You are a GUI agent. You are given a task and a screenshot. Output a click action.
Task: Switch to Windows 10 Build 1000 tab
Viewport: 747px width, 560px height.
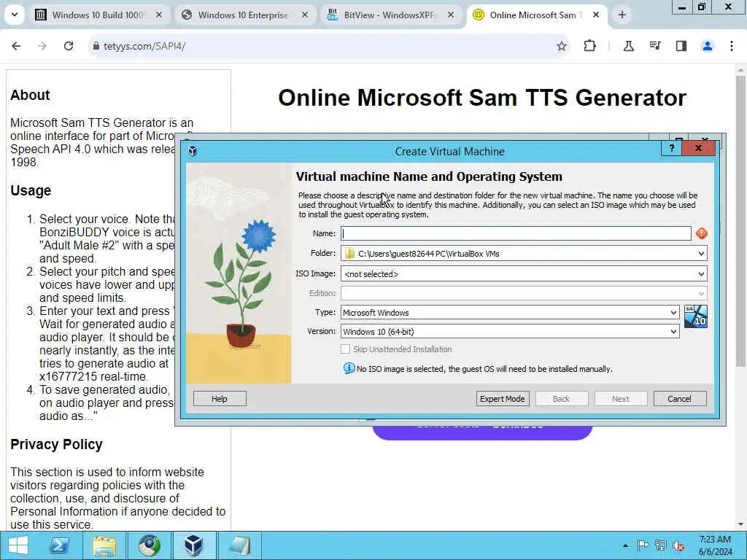click(99, 15)
